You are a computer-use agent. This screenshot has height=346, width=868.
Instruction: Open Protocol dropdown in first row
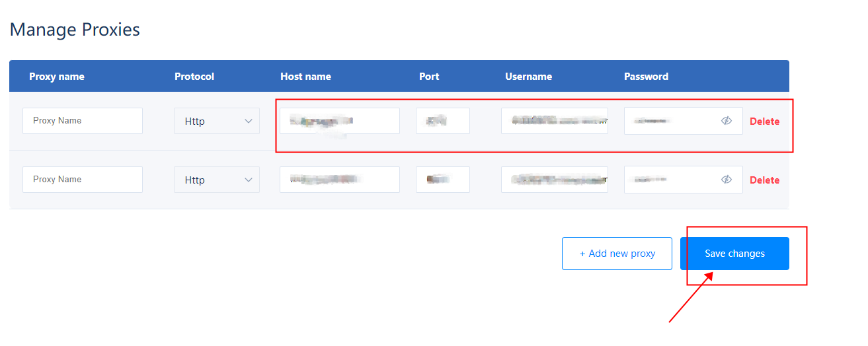[x=217, y=121]
